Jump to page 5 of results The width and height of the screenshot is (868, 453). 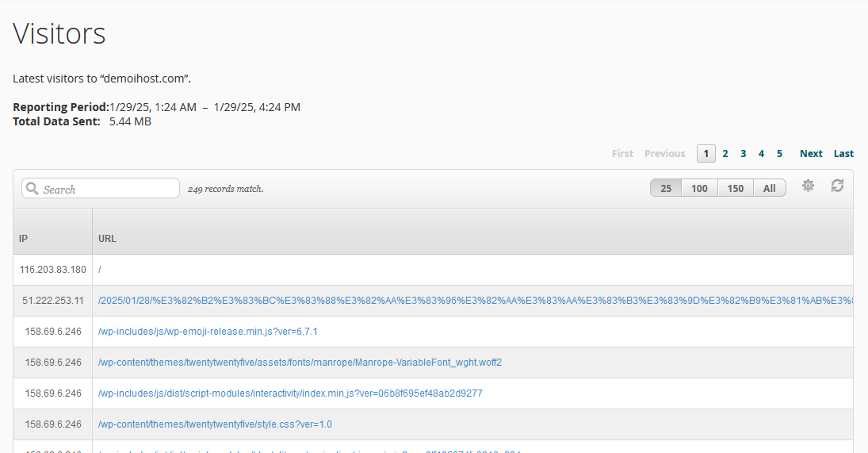[x=779, y=154]
